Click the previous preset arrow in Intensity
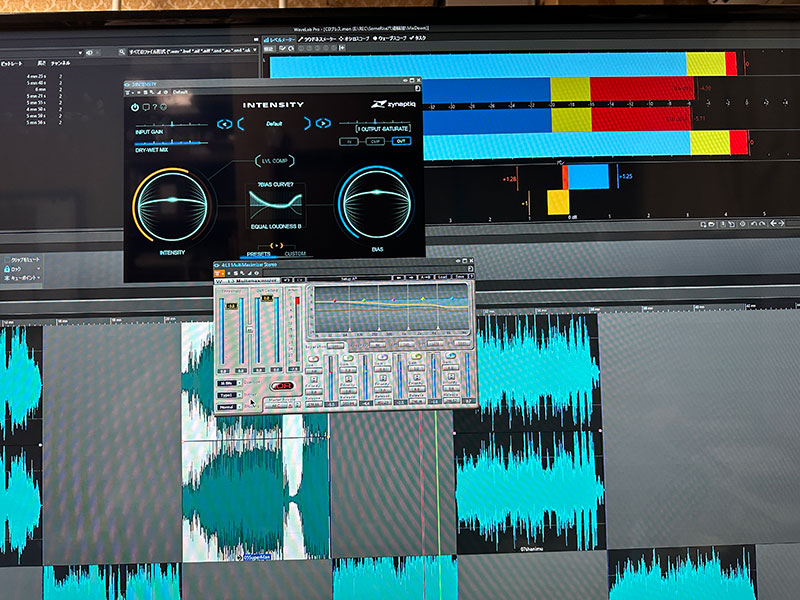800x600 pixels. (224, 124)
